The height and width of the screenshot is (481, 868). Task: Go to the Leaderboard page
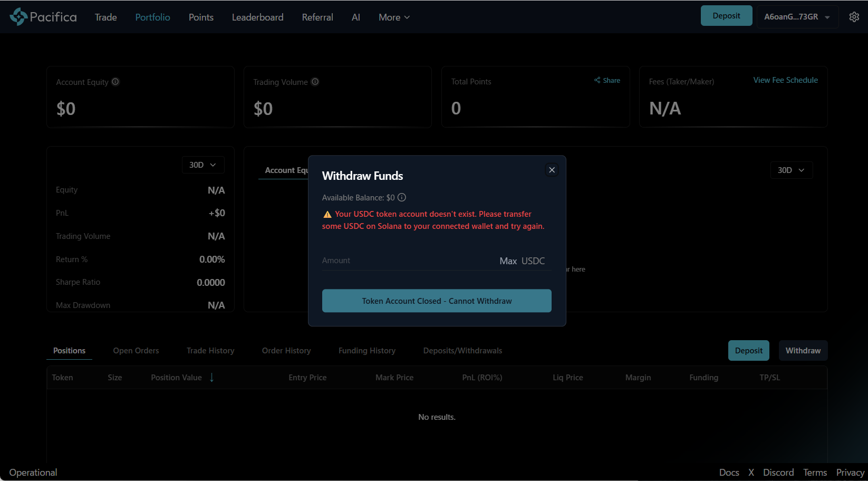pos(257,17)
